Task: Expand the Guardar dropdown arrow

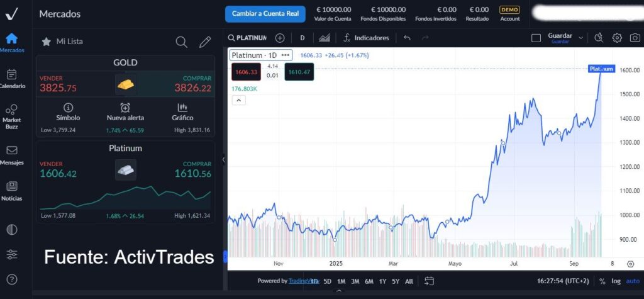Action: click(x=580, y=38)
